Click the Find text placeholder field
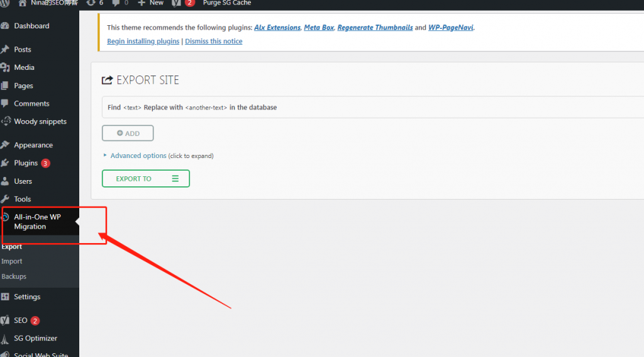Viewport: 644px width, 357px height. [132, 108]
